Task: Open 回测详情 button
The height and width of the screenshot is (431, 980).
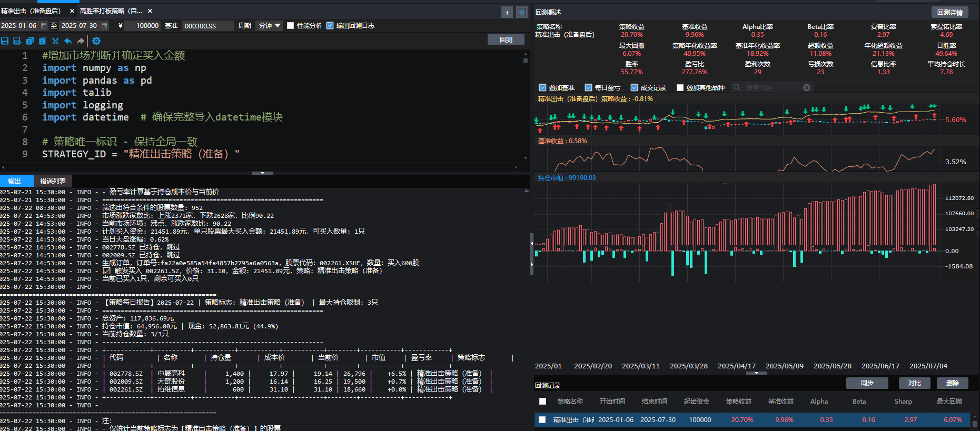Action: click(x=950, y=12)
